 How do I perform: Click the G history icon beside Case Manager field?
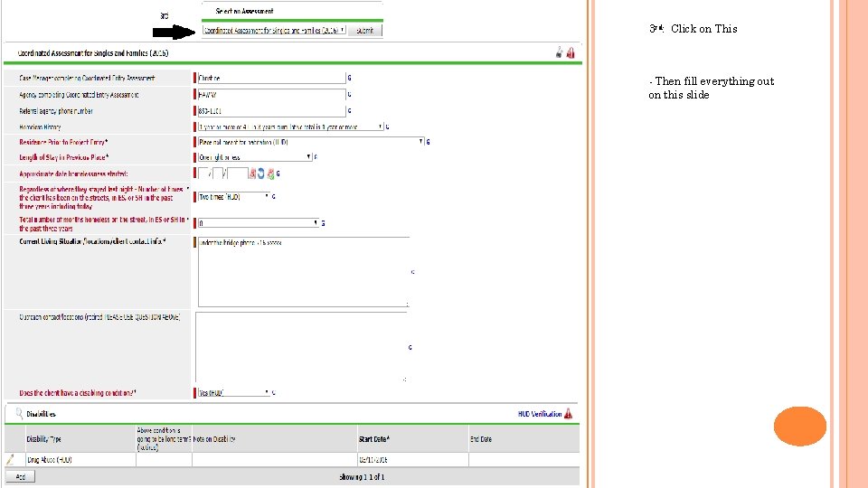tap(349, 78)
